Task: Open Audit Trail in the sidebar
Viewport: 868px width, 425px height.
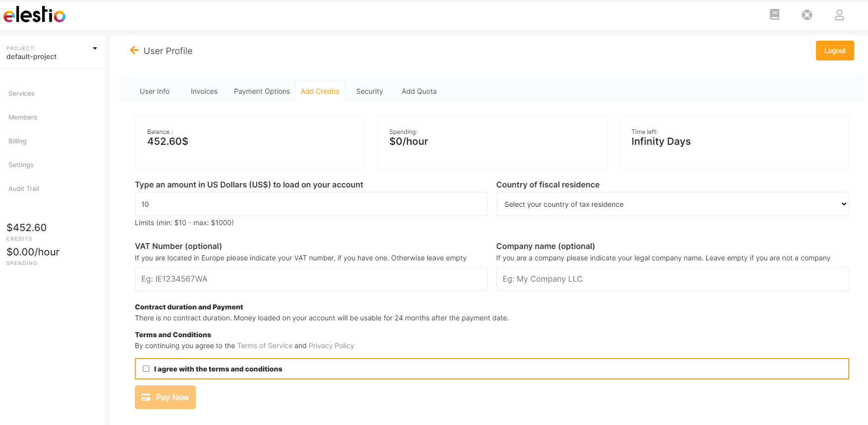Action: click(24, 188)
